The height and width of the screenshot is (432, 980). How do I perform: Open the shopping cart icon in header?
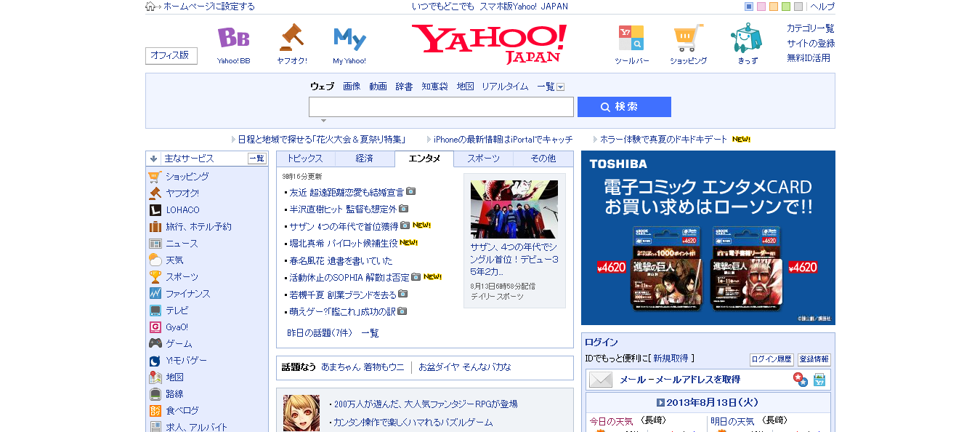688,38
